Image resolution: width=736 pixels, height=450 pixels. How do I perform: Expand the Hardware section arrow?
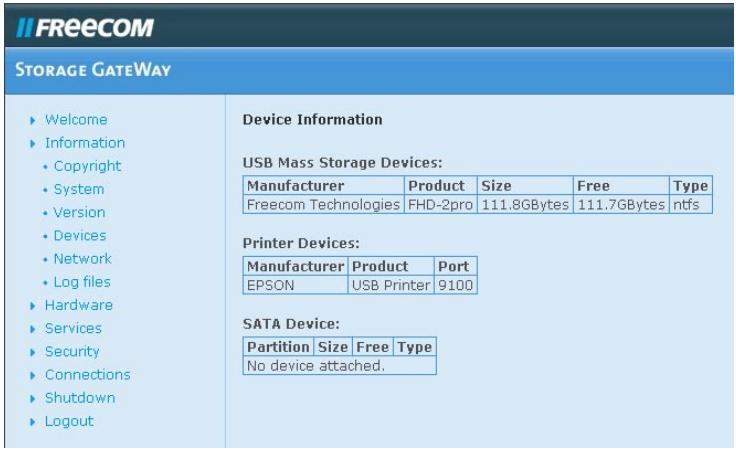36,306
